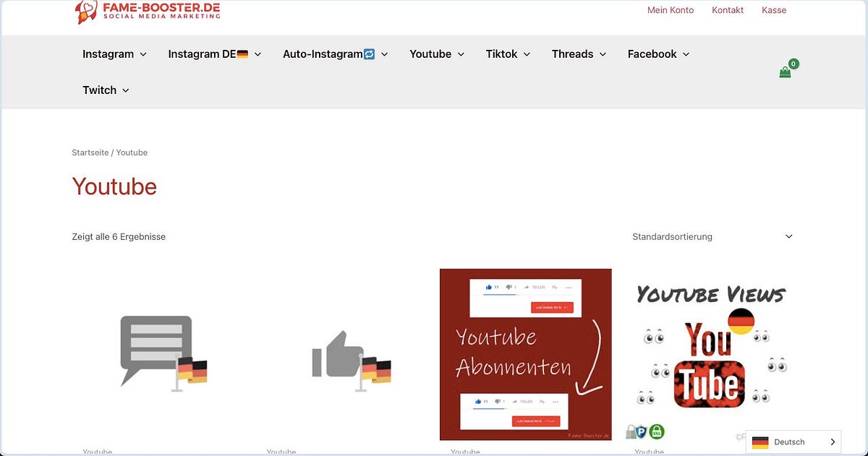The image size is (868, 456).
Task: Select the speech bubble comments product image
Action: pyautogui.click(x=163, y=354)
